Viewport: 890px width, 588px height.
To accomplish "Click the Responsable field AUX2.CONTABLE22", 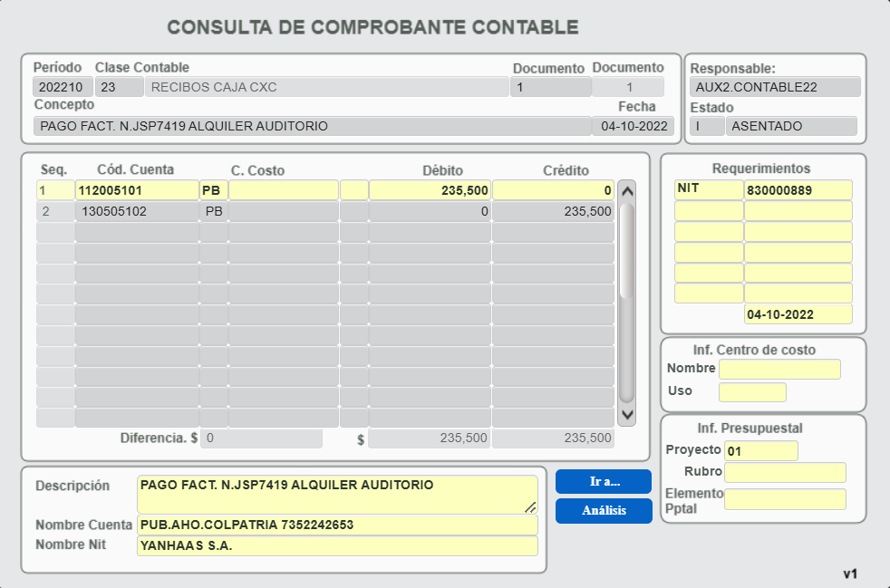I will (775, 87).
